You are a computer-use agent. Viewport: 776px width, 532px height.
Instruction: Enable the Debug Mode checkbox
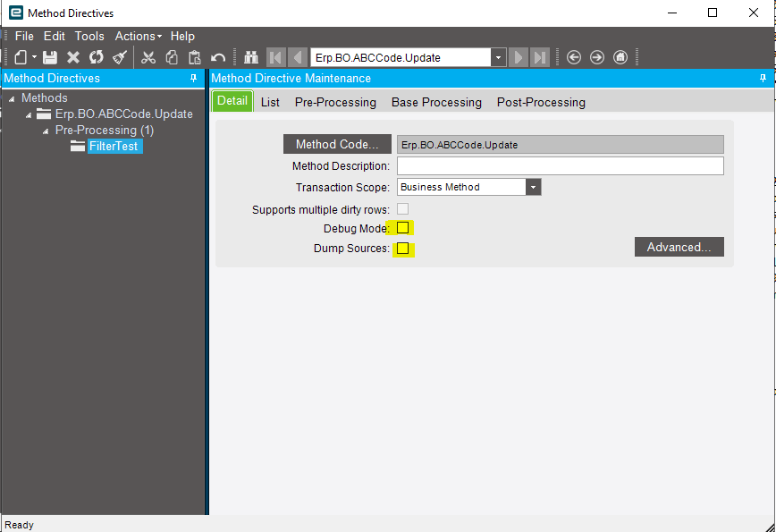403,228
